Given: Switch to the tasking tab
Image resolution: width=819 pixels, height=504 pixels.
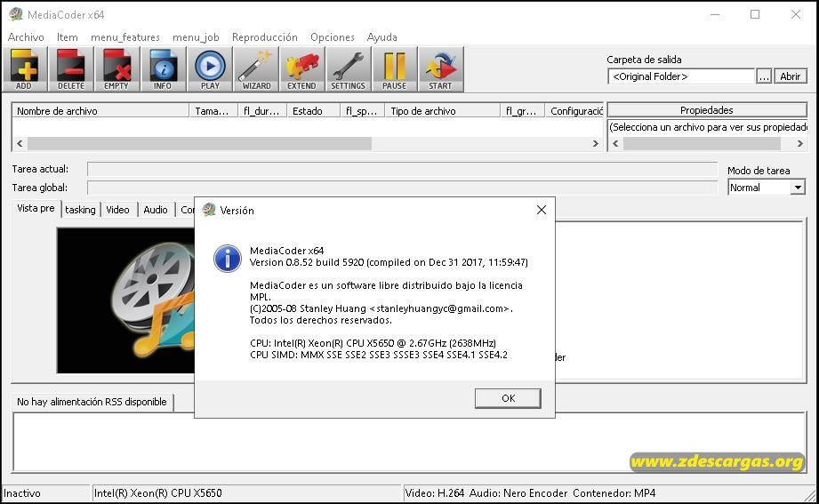Looking at the screenshot, I should coord(80,210).
